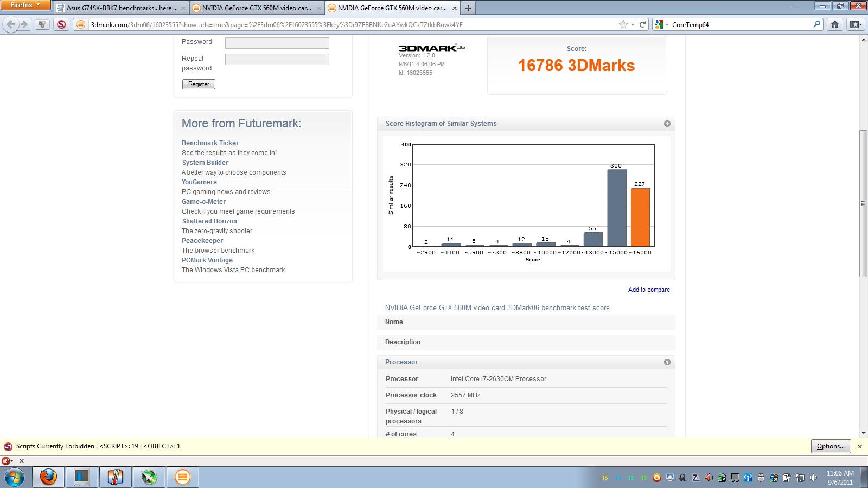Click in the Password input field

click(x=277, y=43)
